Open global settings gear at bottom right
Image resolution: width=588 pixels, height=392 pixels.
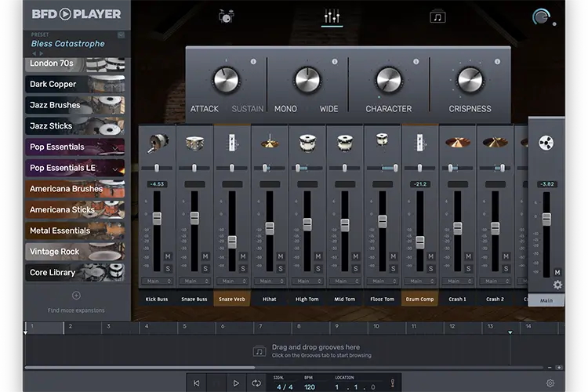[550, 383]
